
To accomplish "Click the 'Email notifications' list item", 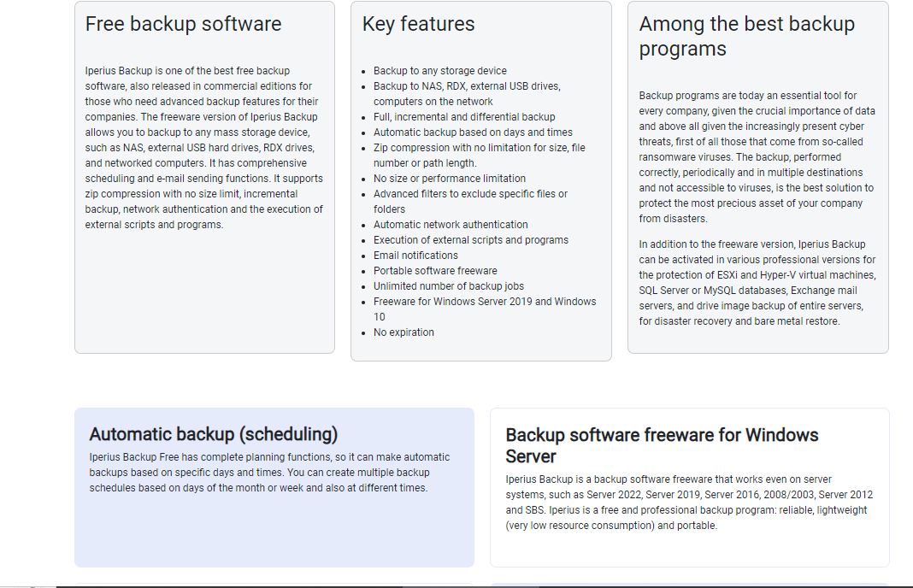I will click(415, 255).
